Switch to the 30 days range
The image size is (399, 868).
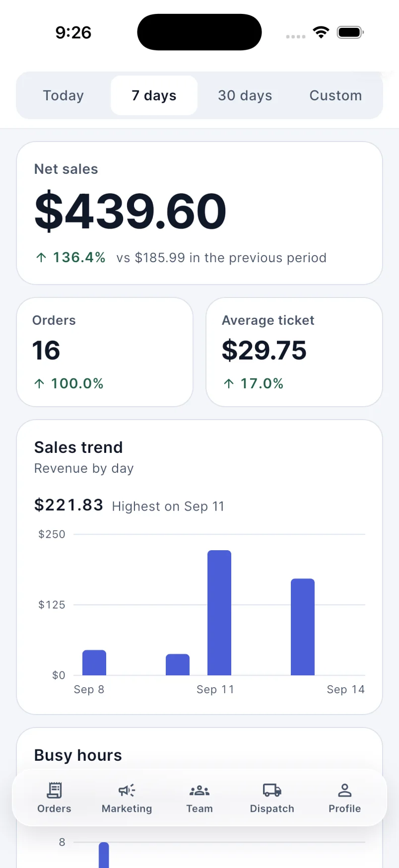[245, 95]
